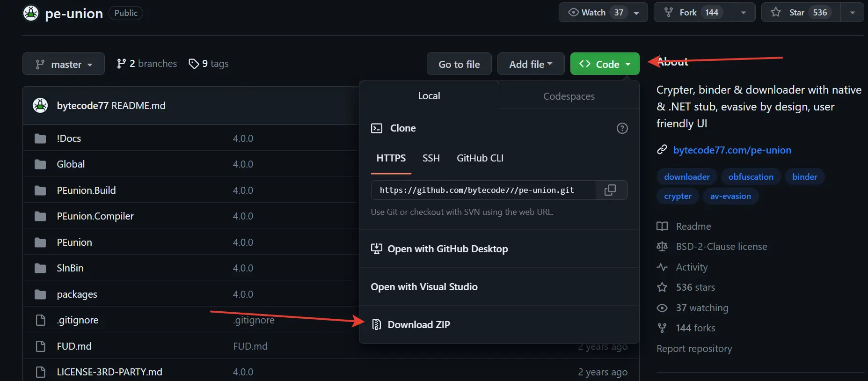Click the SlnBin folder icon

[40, 268]
